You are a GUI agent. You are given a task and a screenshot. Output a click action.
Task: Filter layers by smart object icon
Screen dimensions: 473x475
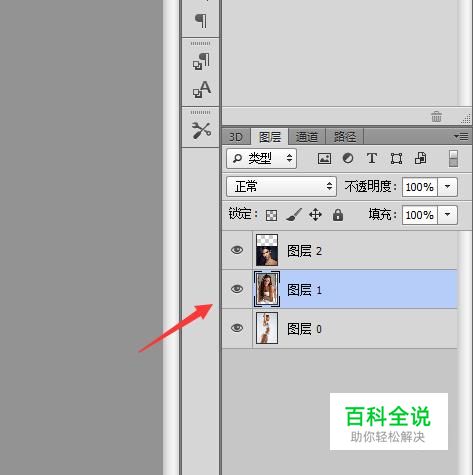coord(420,158)
